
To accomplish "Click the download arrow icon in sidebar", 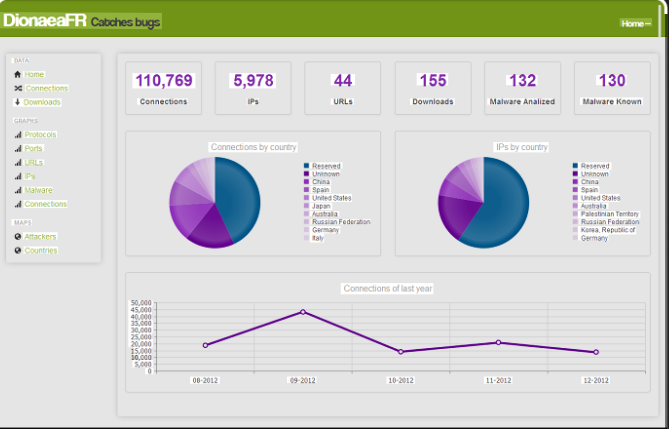I will [x=17, y=102].
